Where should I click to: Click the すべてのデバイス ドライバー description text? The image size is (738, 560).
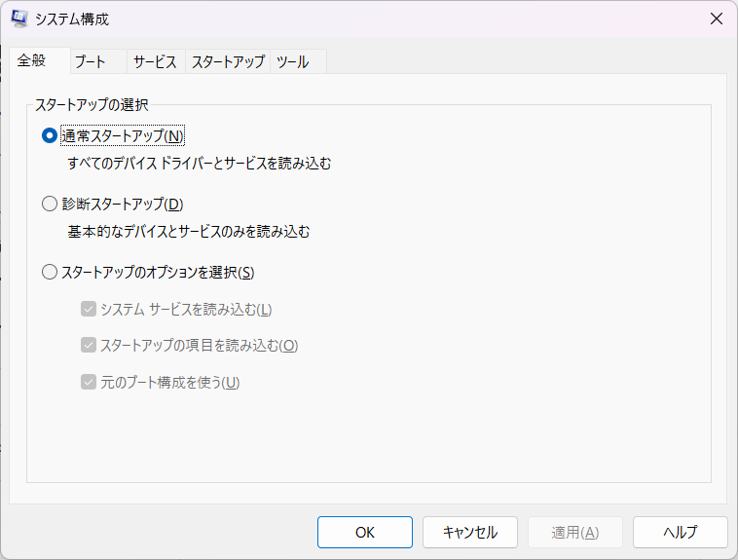tap(200, 164)
